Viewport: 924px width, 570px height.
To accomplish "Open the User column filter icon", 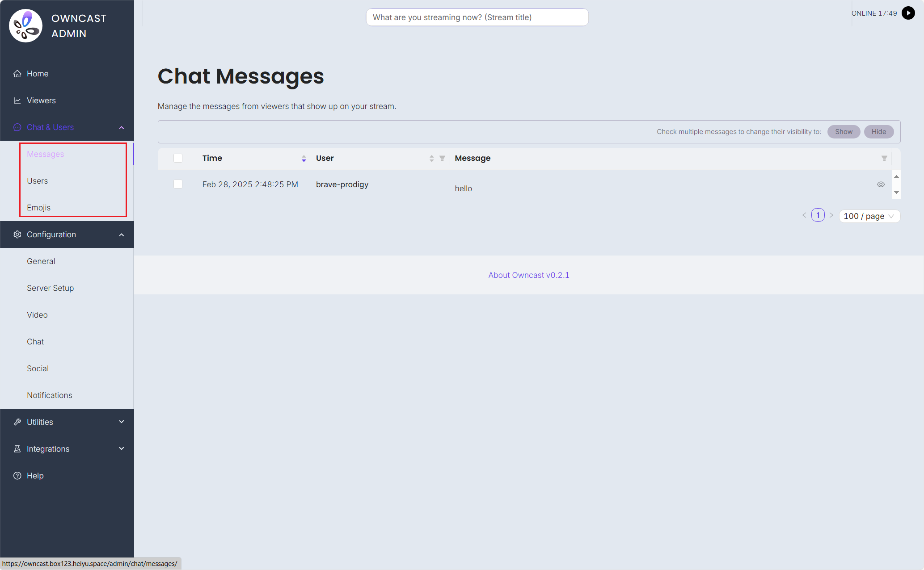I will click(442, 158).
